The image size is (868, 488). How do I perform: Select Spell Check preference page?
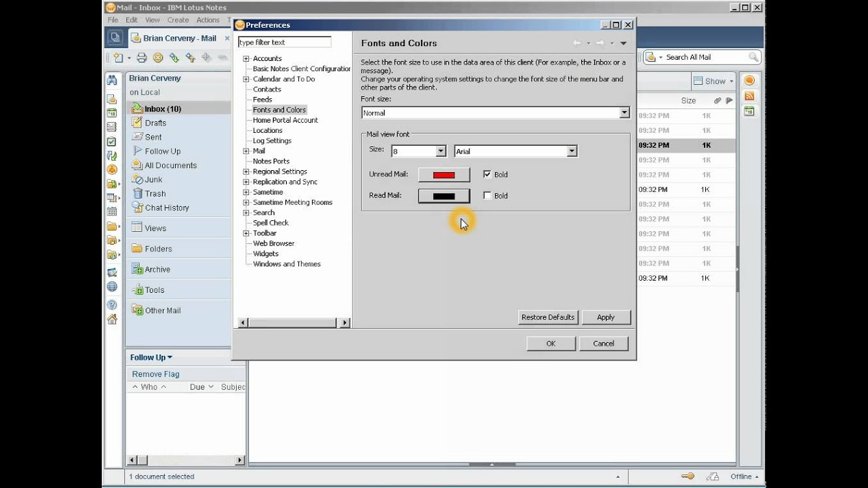coord(271,223)
